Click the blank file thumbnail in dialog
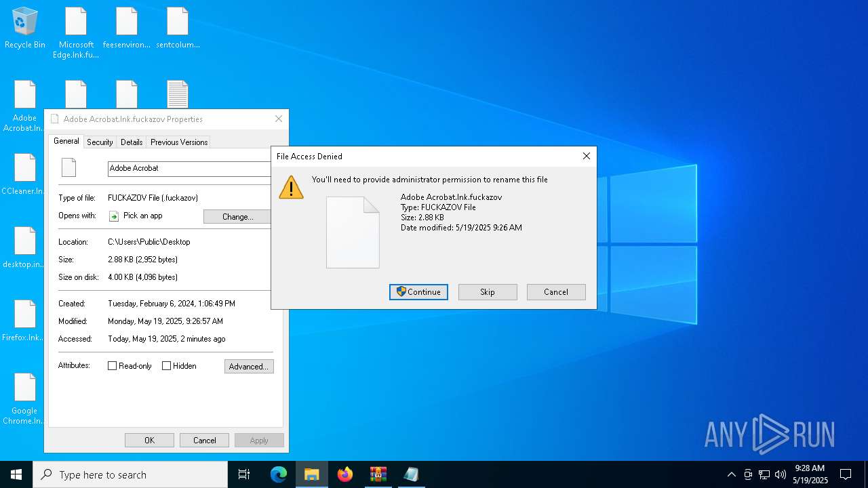 pos(353,232)
